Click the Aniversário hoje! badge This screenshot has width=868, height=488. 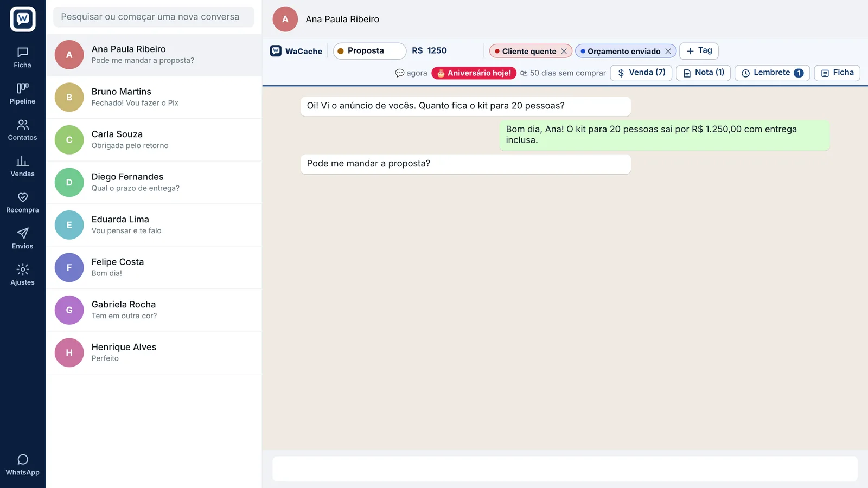(x=474, y=73)
